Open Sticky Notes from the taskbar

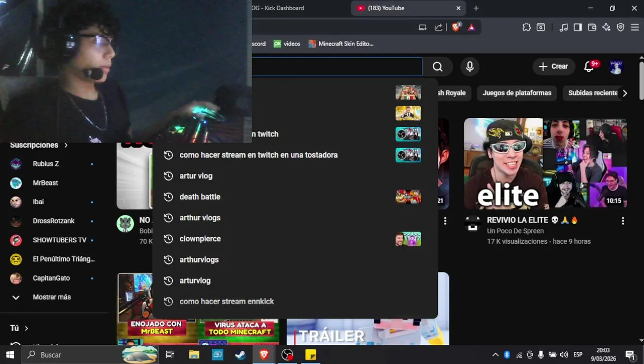pos(311,355)
